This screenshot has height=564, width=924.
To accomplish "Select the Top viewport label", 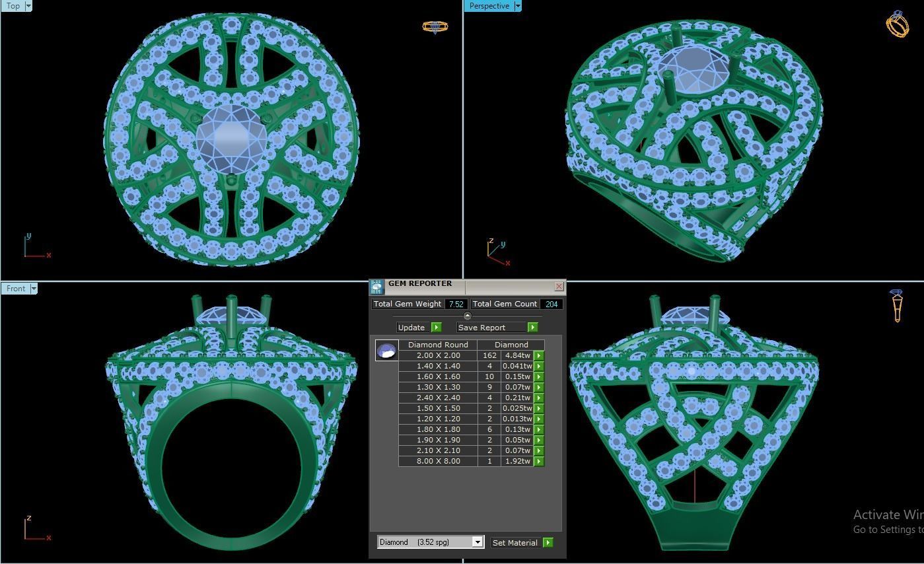I will pos(13,6).
